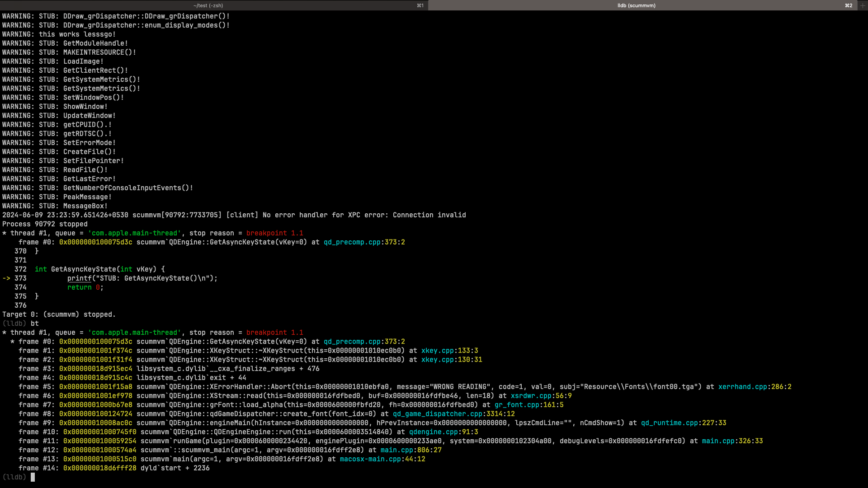Click the lldb prompt cursor at bottom
868x488 pixels.
33,477
